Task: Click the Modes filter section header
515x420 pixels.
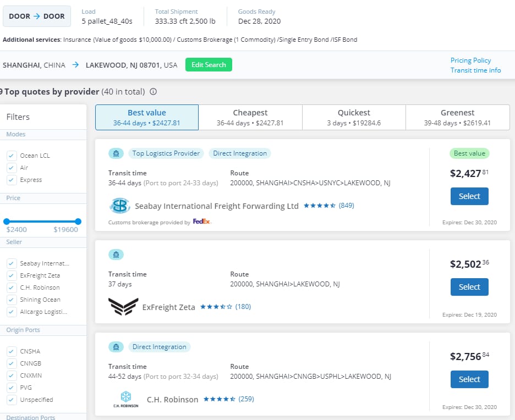Action: pos(43,134)
